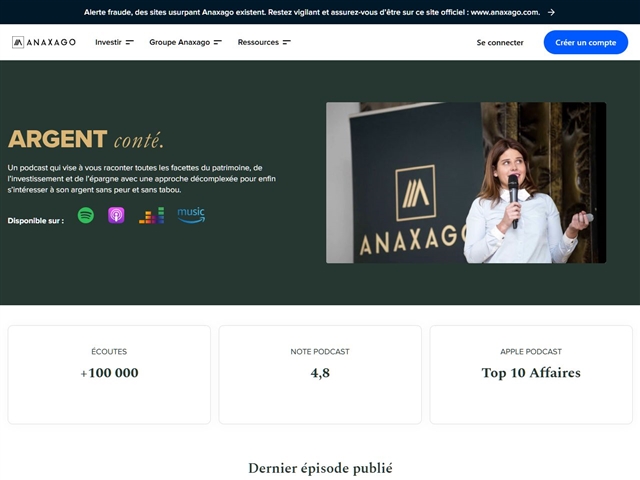Click the Dernier épisode publié heading
This screenshot has width=640, height=480.
pyautogui.click(x=320, y=468)
